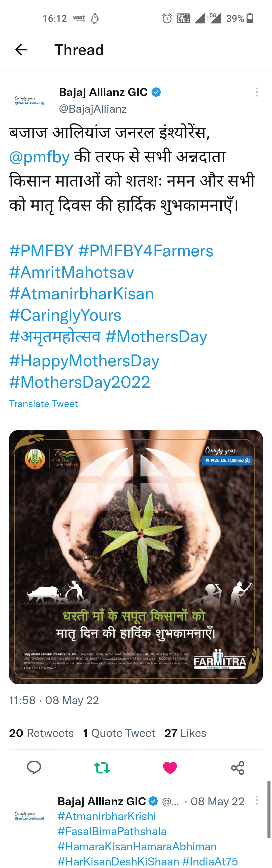Viewport: 272px width, 868px height.
Task: Open the reply comment bubble icon
Action: [x=34, y=768]
